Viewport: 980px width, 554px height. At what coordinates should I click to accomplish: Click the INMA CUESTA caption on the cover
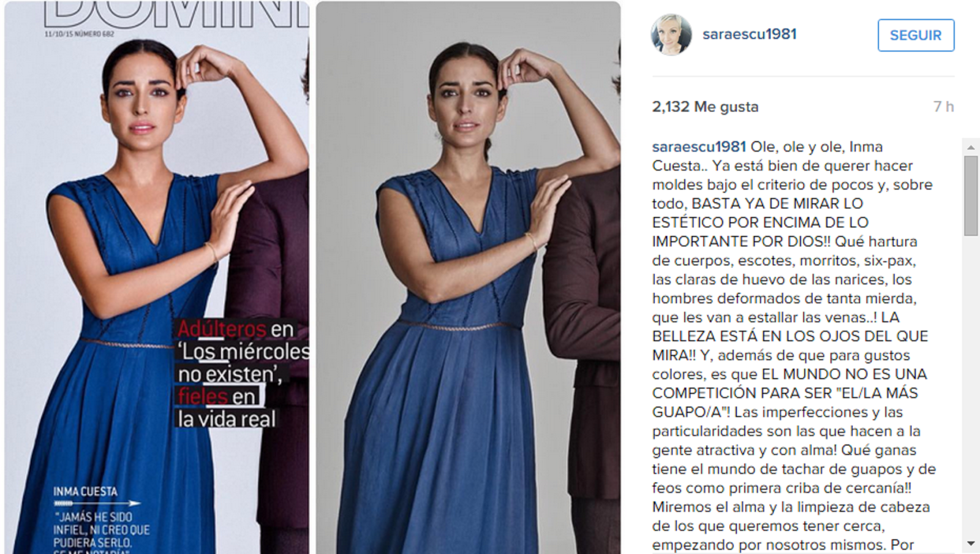coord(85,491)
